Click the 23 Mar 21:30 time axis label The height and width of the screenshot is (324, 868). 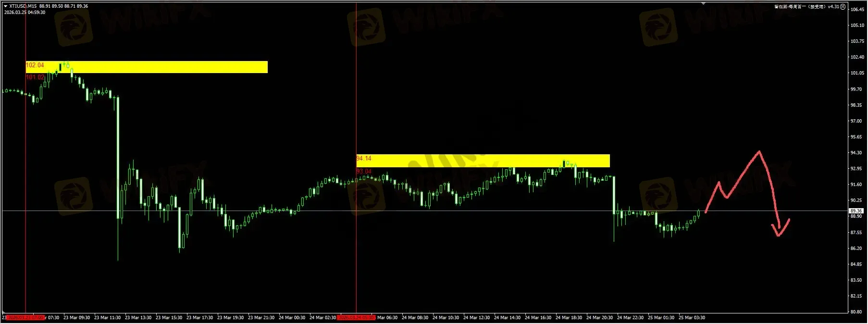(261, 318)
